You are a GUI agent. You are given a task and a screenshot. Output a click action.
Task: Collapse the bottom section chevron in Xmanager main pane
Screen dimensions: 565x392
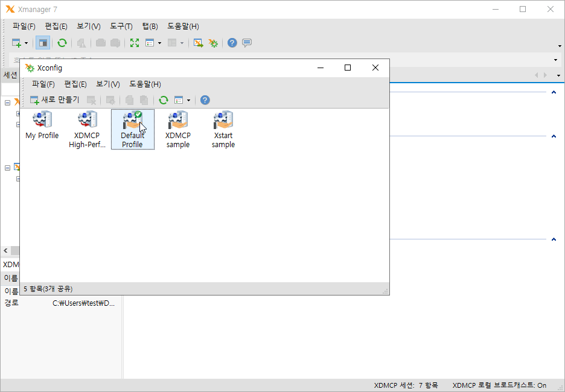click(554, 239)
